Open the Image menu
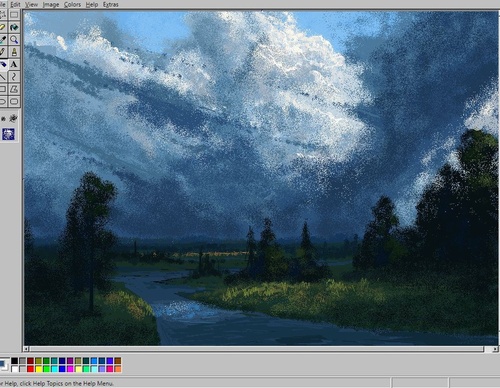Image resolution: width=500 pixels, height=388 pixels. 51,4
